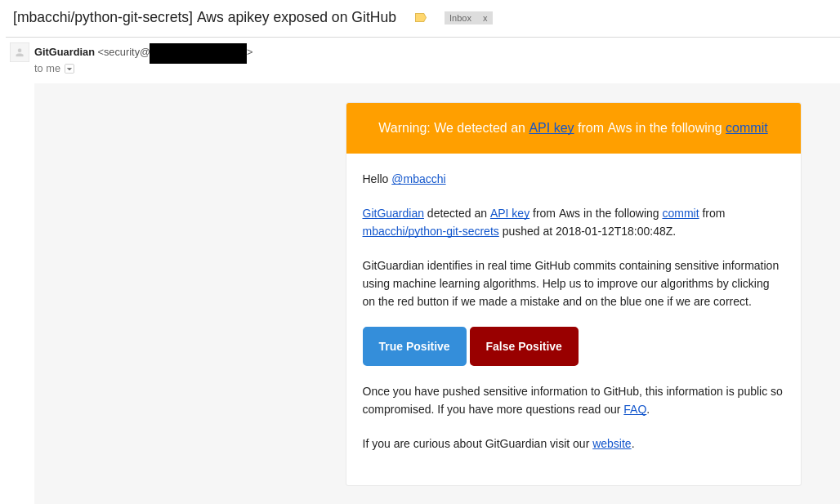Open the mbacchi/python-git-secrets repository link
The height and width of the screenshot is (504, 840).
point(431,231)
